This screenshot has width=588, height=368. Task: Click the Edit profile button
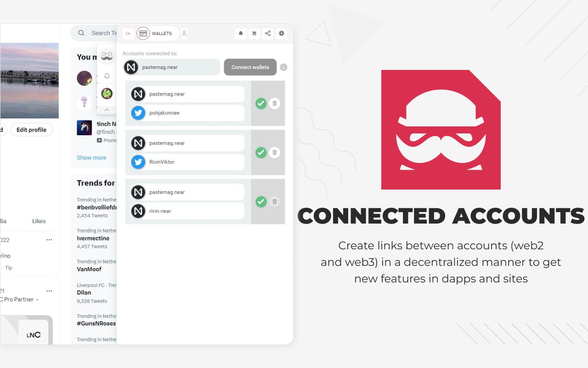pyautogui.click(x=31, y=130)
